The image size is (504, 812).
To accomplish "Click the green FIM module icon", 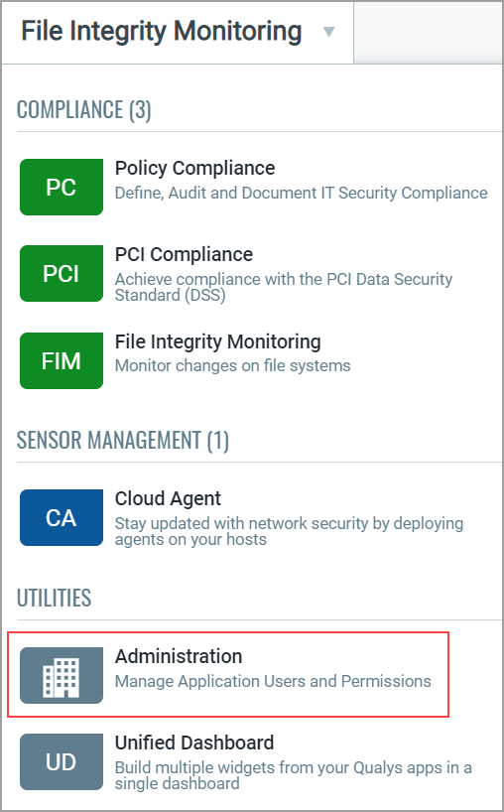I will pyautogui.click(x=62, y=360).
